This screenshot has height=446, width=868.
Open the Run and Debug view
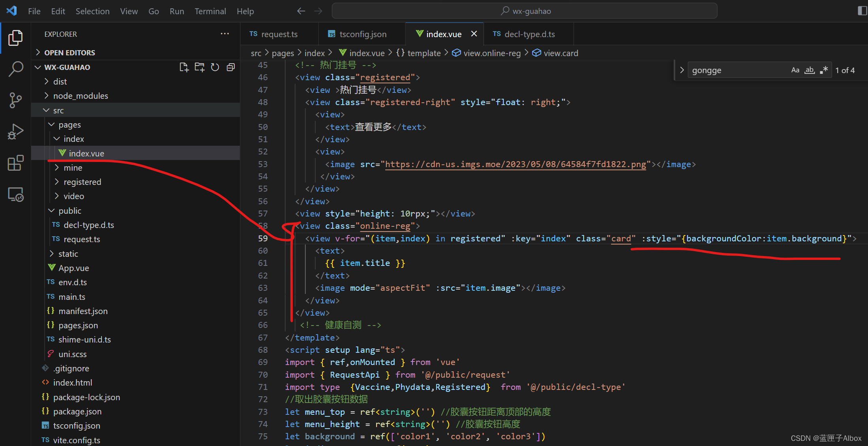(15, 132)
